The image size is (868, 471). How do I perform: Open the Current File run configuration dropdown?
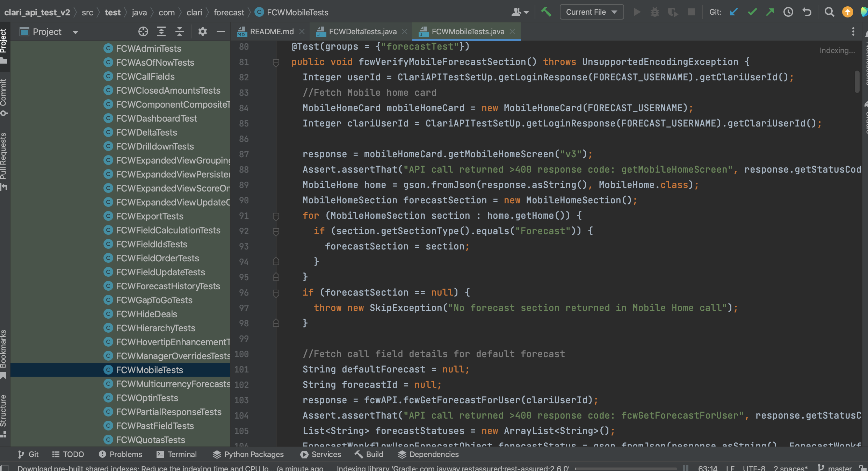tap(592, 12)
